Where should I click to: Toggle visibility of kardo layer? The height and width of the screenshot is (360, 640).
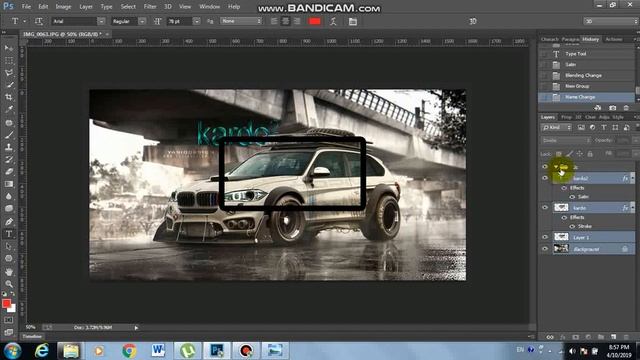coord(545,207)
